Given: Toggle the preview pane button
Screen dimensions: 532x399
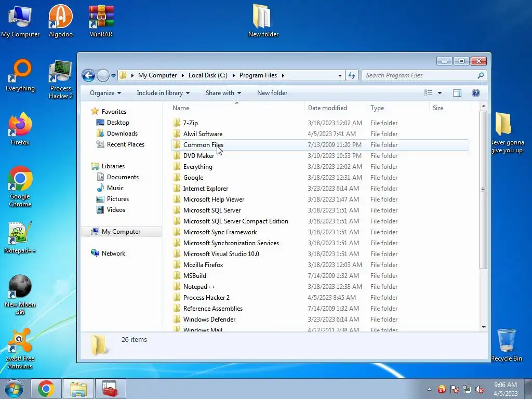Looking at the screenshot, I should click(457, 93).
